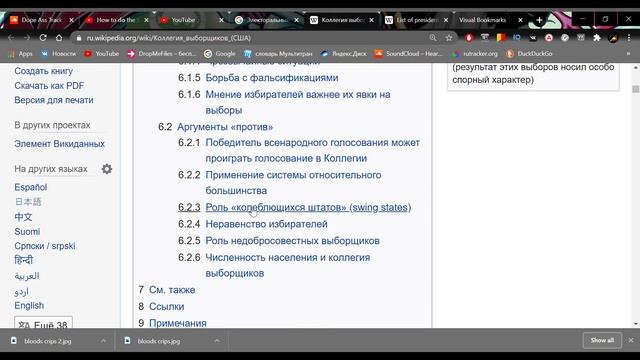Image resolution: width=640 pixels, height=360 pixels.
Task: Open the rutracker.org bookmark
Action: 475,54
